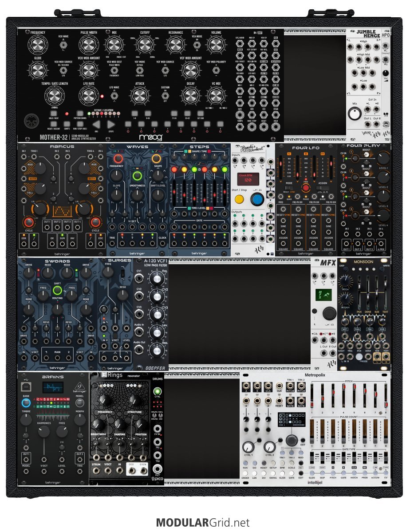
Task: Flip the VCF Mod Source switch
Action: click(165, 70)
